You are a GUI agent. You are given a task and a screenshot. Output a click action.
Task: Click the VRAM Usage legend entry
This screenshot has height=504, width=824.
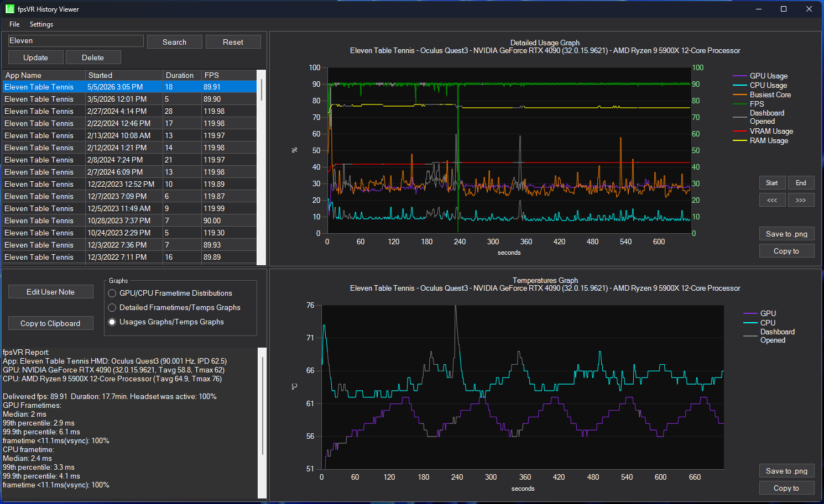pos(763,131)
